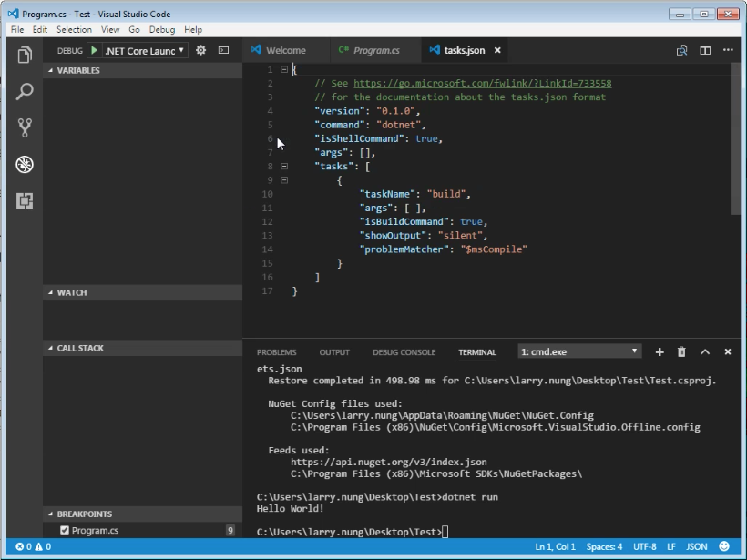Click the "build" taskName value on line 10
Screen dimensions: 747x560
(x=445, y=194)
